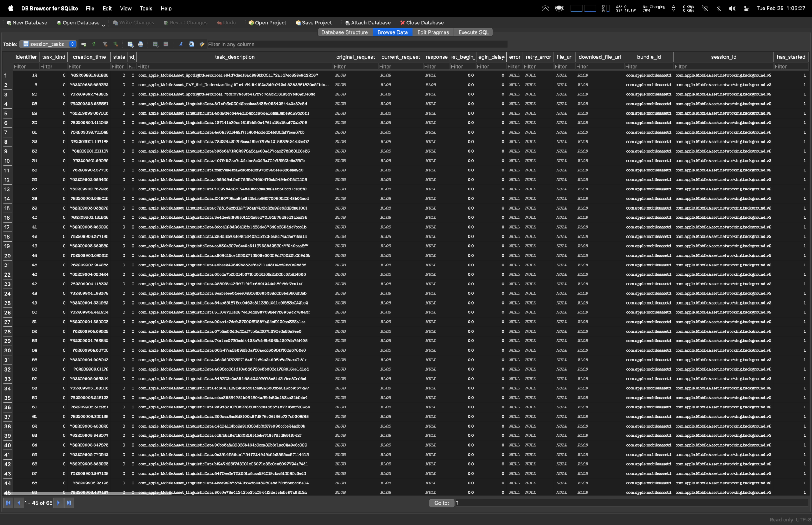
Task: Print the table using the printer icon
Action: [140, 44]
